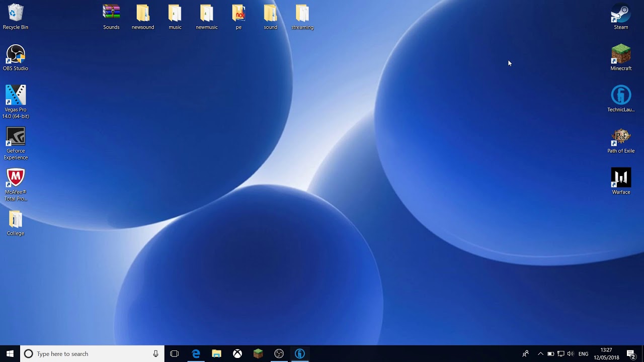Select the sound folder
The image size is (644, 362).
coord(271,17)
